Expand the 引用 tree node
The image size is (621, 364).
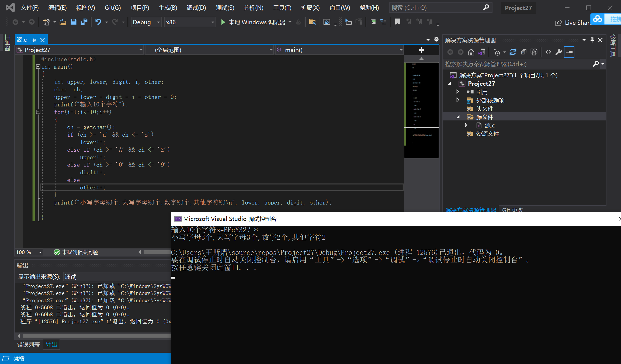click(457, 92)
